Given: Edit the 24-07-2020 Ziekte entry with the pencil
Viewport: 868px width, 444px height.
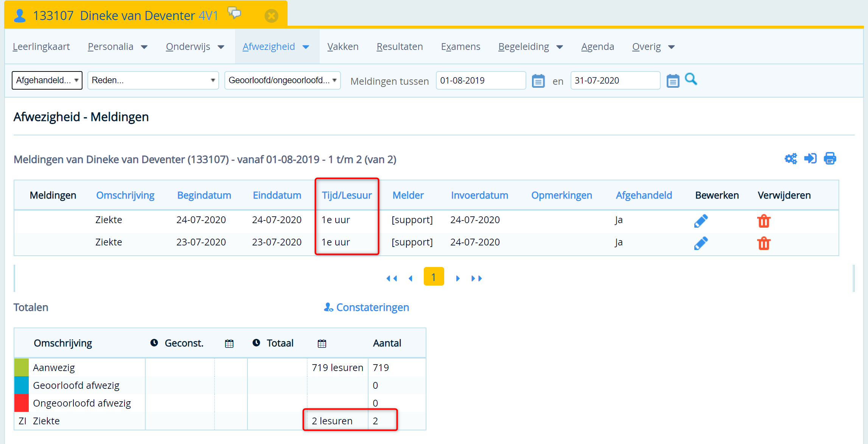Looking at the screenshot, I should 701,220.
